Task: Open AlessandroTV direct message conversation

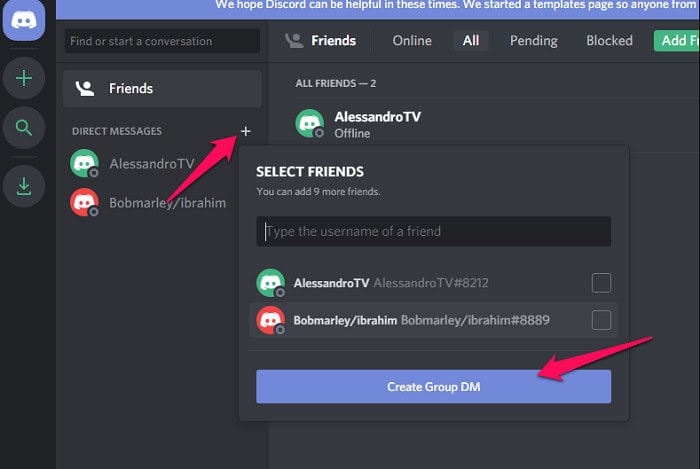Action: coord(152,164)
